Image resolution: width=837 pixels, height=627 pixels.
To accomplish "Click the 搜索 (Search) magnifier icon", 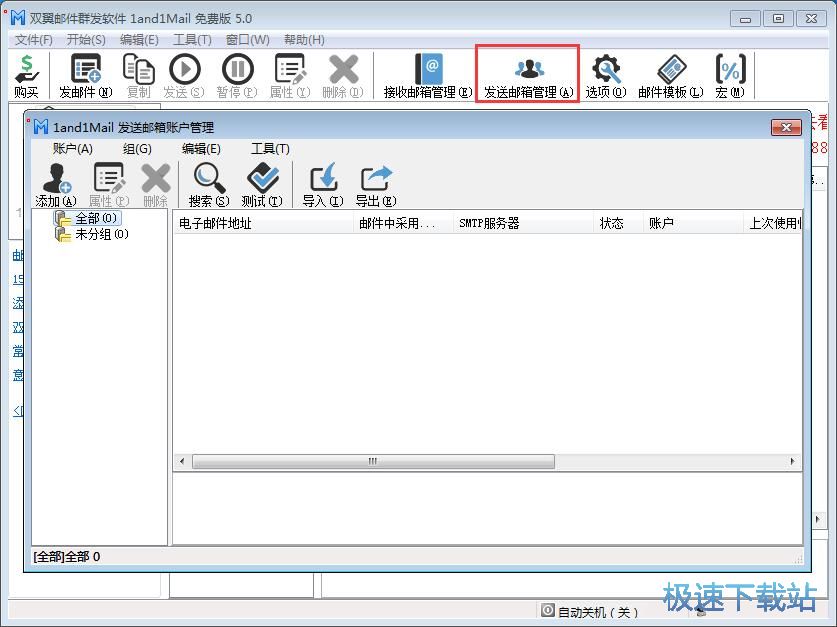I will tap(209, 180).
